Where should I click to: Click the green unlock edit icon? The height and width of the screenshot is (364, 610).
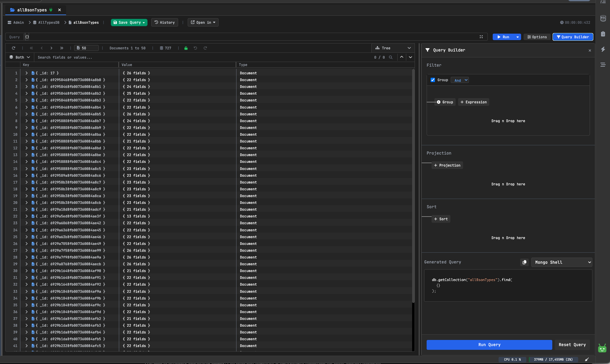coord(186,48)
